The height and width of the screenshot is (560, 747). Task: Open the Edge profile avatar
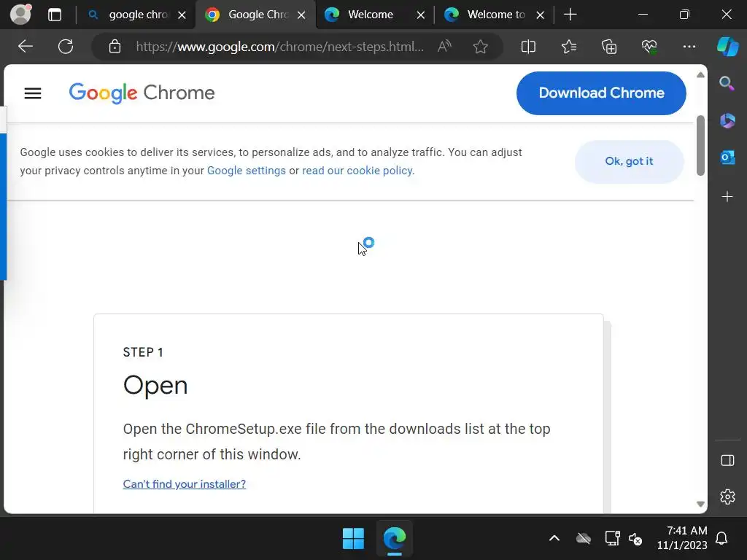pyautogui.click(x=20, y=15)
